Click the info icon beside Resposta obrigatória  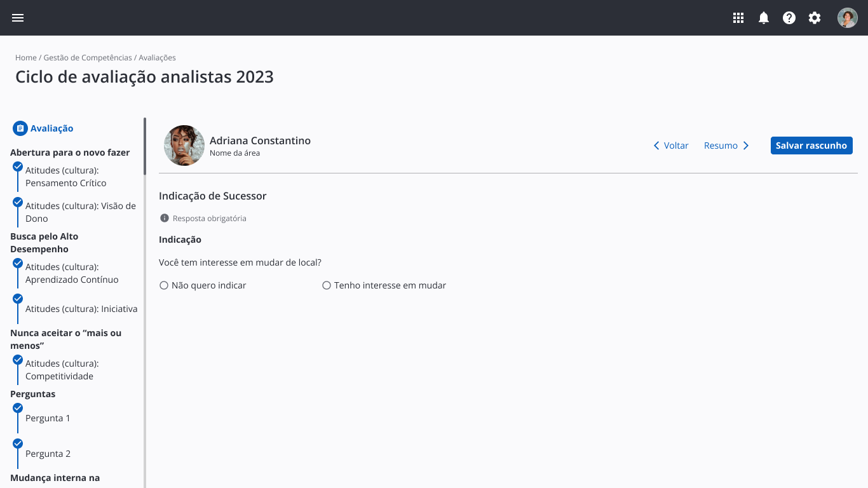click(165, 218)
